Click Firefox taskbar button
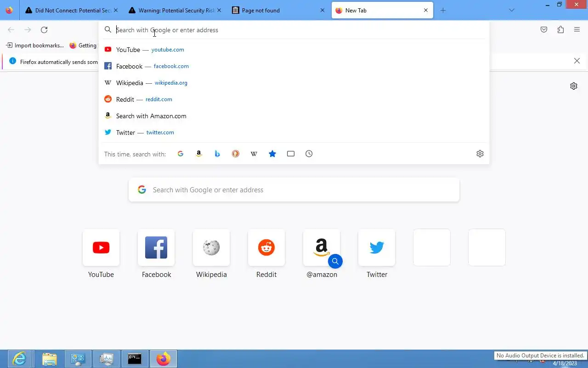The image size is (588, 368). (163, 359)
